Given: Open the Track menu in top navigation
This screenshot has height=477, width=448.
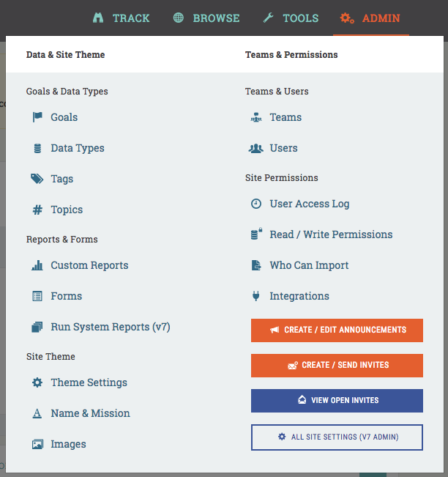Looking at the screenshot, I should click(121, 18).
